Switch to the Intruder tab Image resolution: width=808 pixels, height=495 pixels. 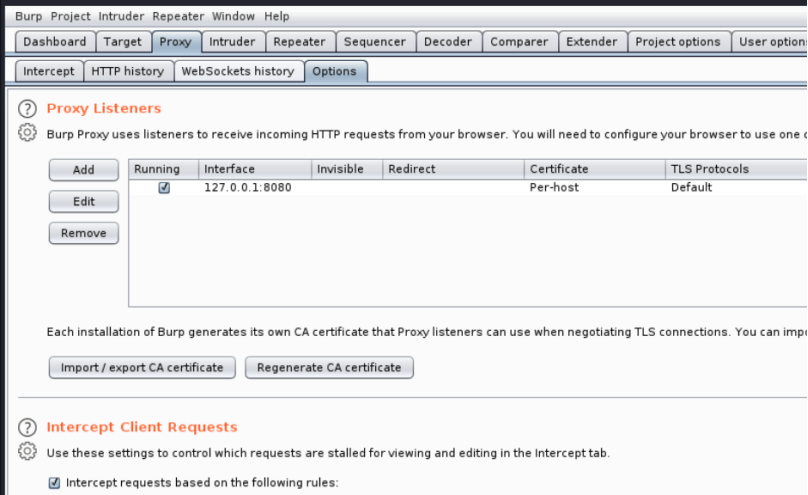tap(232, 42)
